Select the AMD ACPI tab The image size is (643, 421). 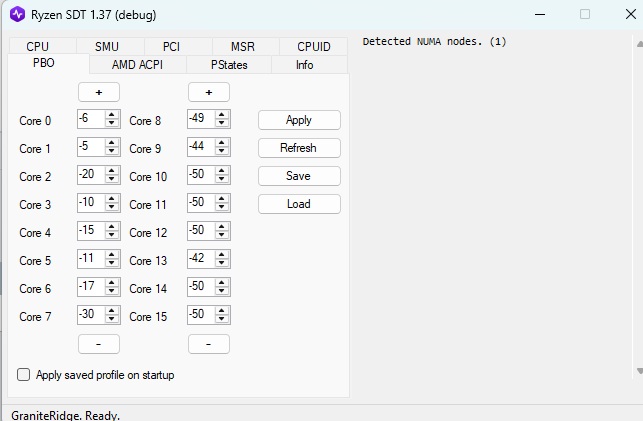tap(138, 64)
